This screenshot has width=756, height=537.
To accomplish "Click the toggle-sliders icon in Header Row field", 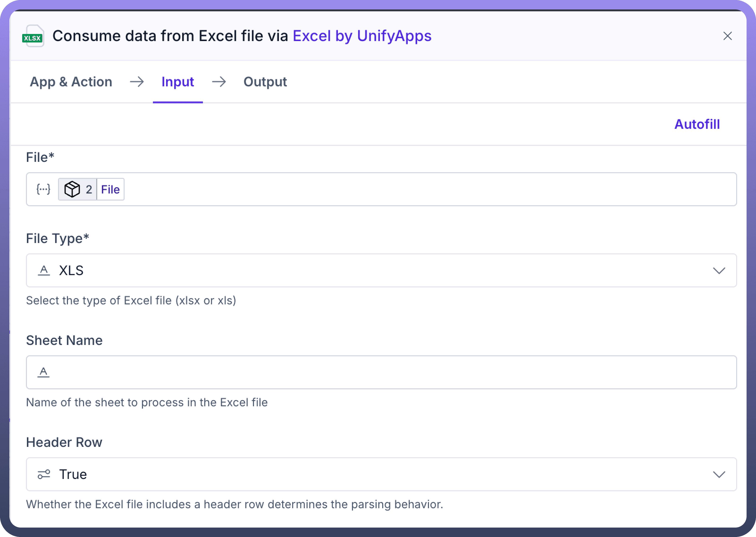I will 44,474.
